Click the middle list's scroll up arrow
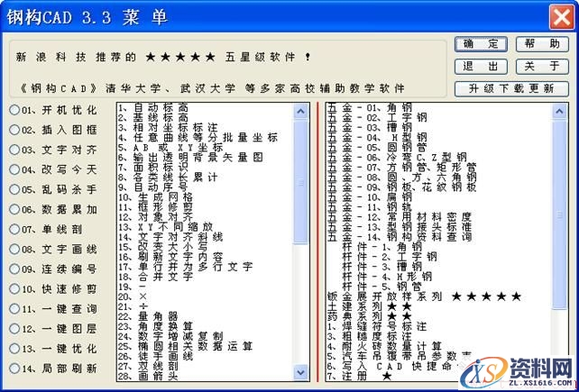Viewport: 579px width, 392px height. [x=301, y=111]
